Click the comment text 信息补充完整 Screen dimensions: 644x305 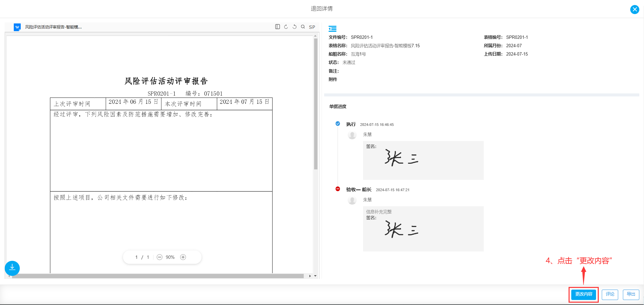pos(379,212)
